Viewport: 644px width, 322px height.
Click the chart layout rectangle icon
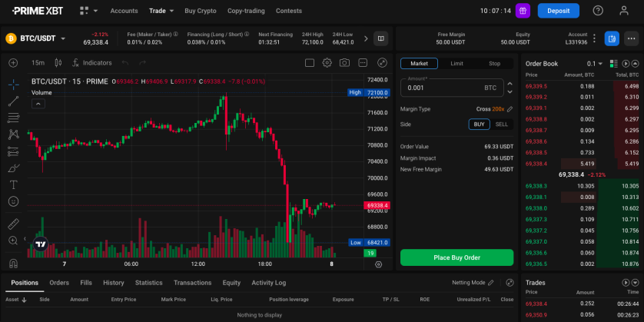click(310, 63)
